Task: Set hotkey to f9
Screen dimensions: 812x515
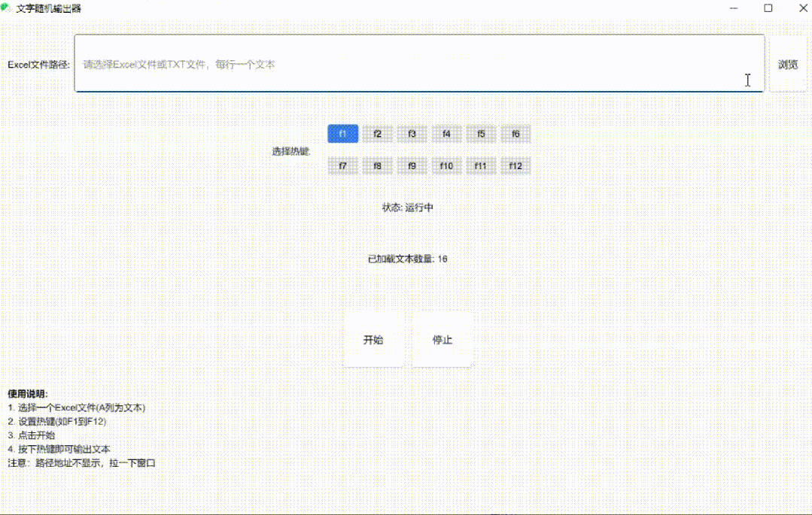Action: [412, 165]
